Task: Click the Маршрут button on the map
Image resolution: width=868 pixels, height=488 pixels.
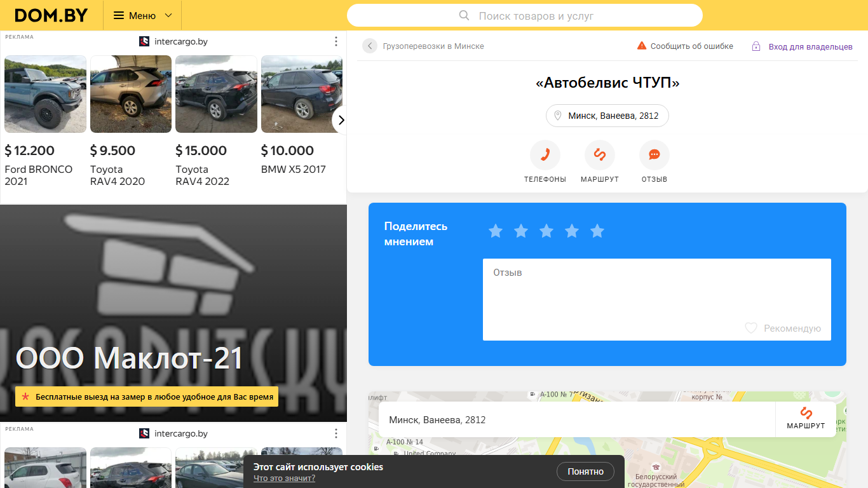Action: (x=806, y=419)
